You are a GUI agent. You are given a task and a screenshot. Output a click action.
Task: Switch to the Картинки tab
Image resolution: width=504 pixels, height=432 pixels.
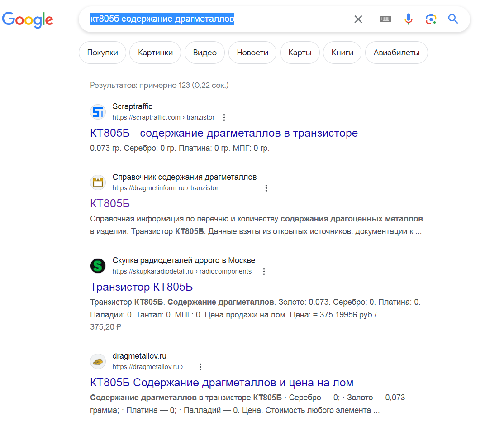coord(155,52)
